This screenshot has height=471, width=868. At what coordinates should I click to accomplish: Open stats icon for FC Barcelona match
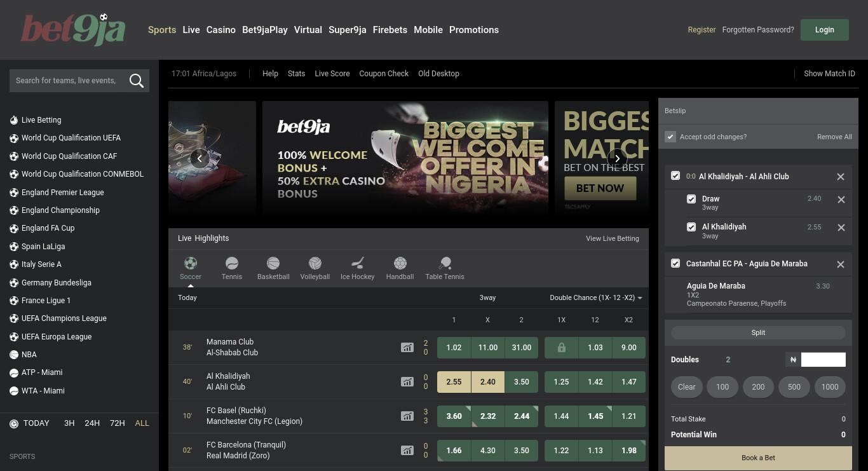pyautogui.click(x=407, y=451)
